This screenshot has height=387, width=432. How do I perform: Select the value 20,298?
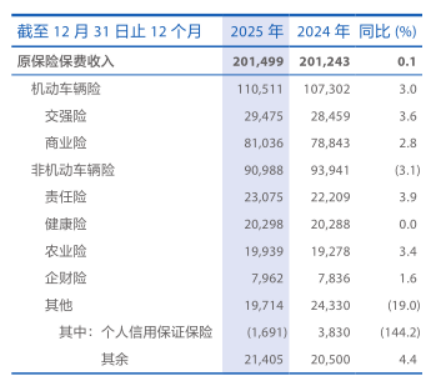click(263, 224)
